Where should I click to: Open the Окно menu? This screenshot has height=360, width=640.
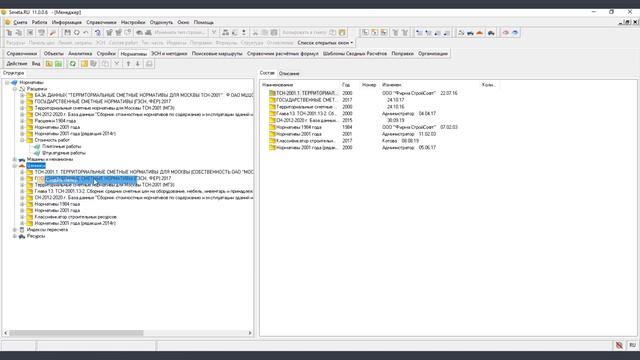click(x=183, y=22)
